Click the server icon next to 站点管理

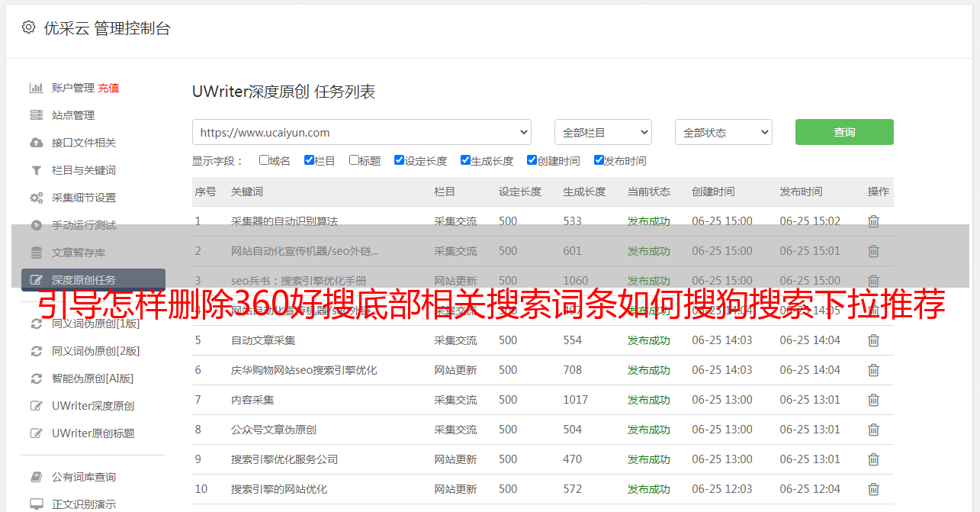click(36, 115)
